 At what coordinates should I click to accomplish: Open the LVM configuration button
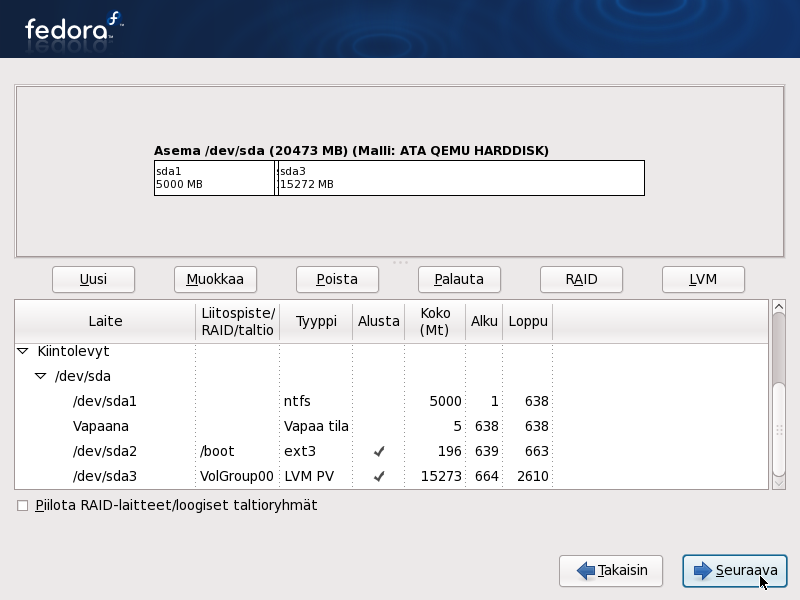point(703,279)
